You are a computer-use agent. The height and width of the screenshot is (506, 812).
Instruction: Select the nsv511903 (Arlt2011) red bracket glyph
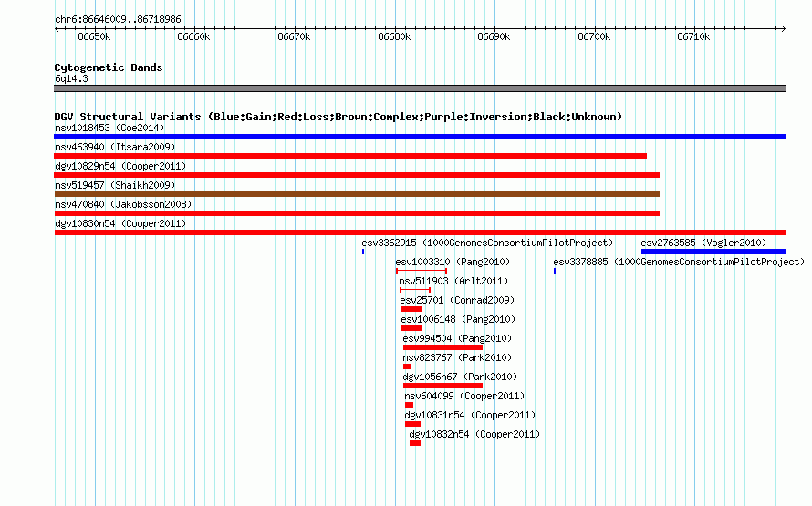pyautogui.click(x=415, y=290)
